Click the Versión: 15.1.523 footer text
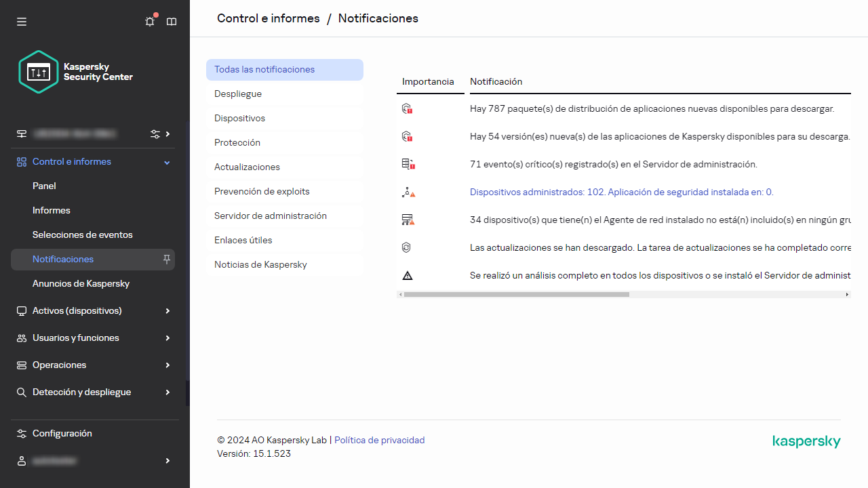 point(254,454)
